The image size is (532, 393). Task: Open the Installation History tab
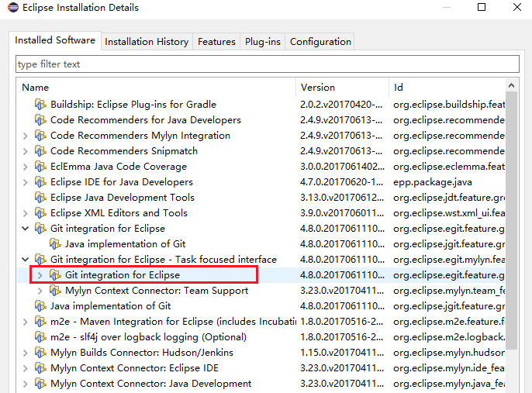(147, 42)
